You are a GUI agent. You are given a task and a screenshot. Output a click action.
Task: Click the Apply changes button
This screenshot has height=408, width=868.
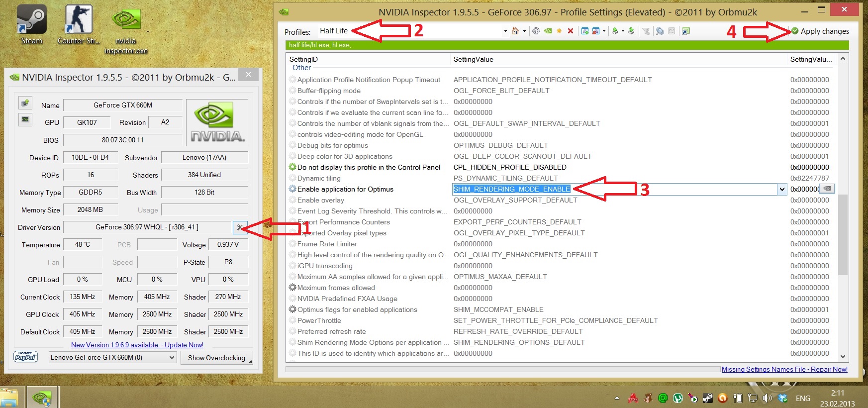point(820,31)
